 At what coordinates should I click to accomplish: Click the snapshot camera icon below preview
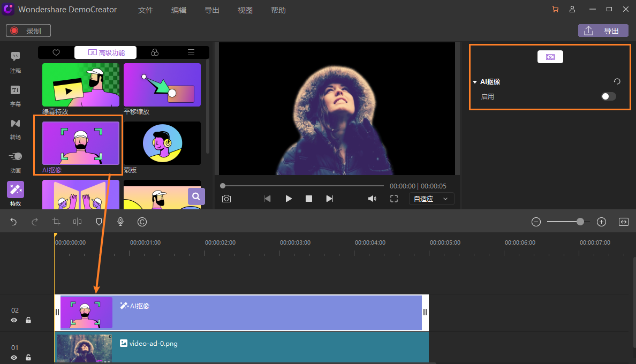[x=226, y=199]
